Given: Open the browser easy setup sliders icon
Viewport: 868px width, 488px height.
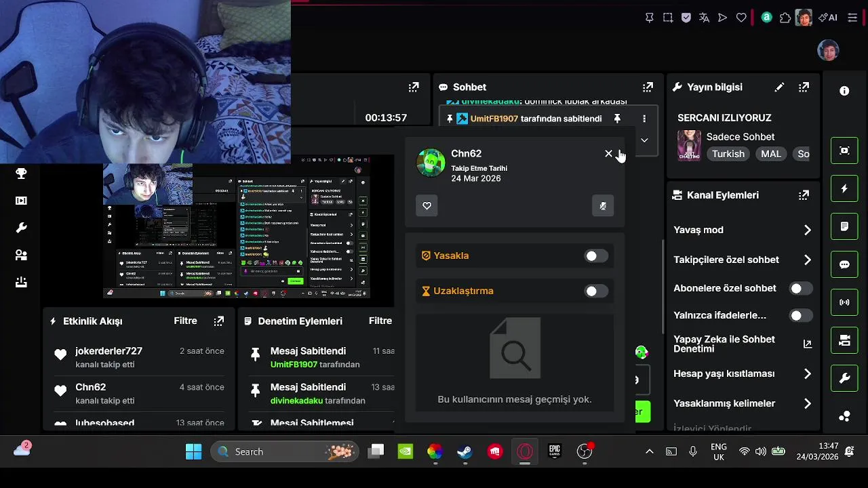Looking at the screenshot, I should tap(853, 18).
